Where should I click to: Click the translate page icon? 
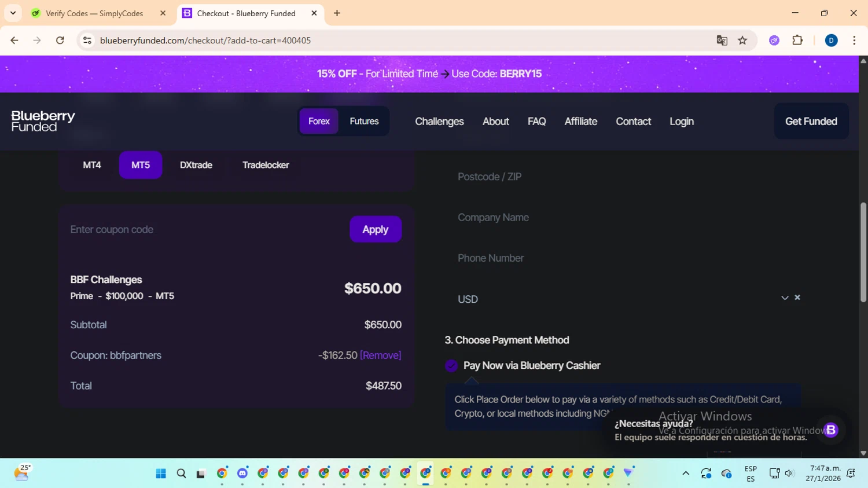(x=722, y=41)
